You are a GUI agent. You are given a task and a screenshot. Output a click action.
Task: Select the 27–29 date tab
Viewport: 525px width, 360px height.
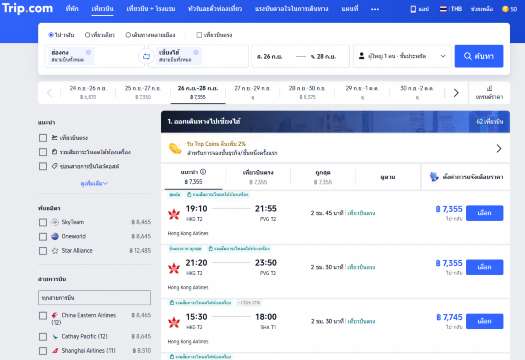coord(252,92)
